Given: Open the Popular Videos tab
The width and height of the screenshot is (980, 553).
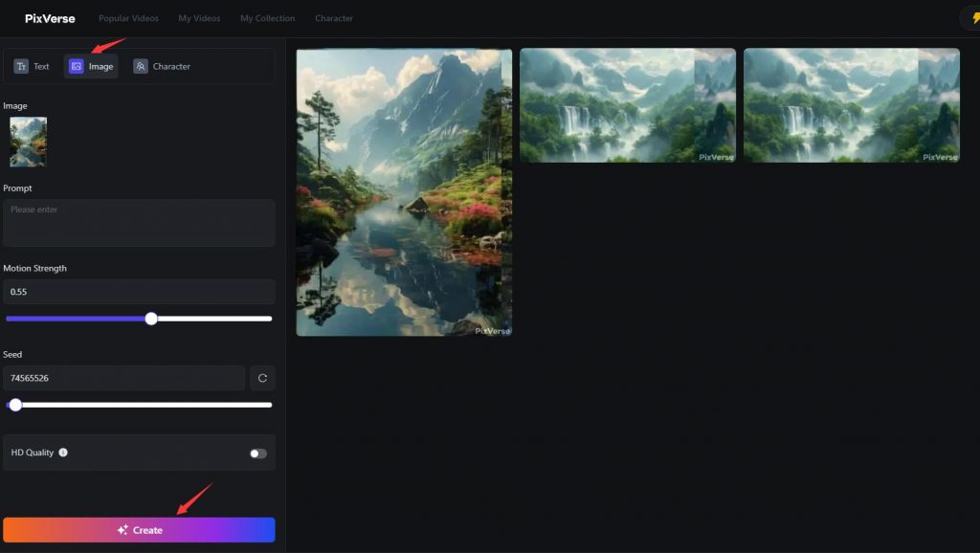Looking at the screenshot, I should (128, 18).
